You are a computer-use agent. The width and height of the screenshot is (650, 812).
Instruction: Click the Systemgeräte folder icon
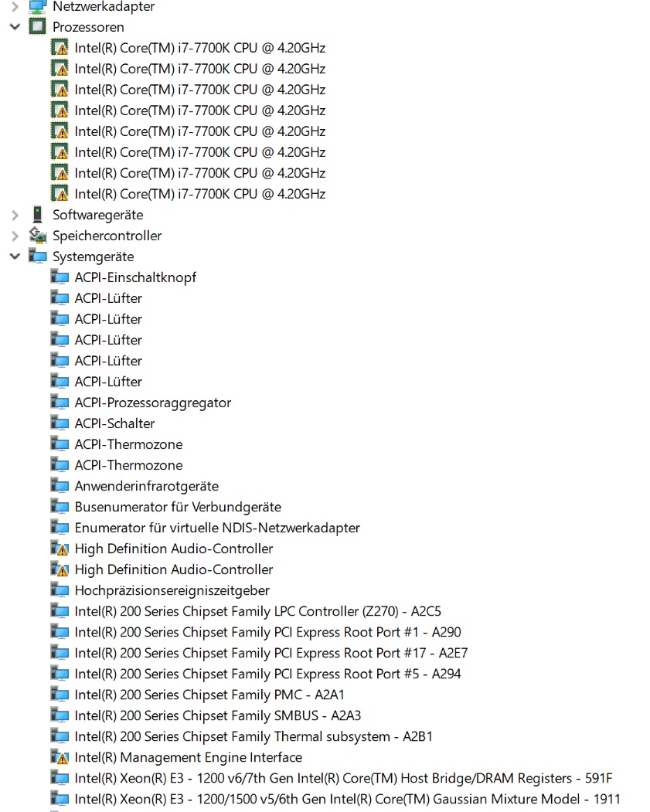click(x=37, y=256)
